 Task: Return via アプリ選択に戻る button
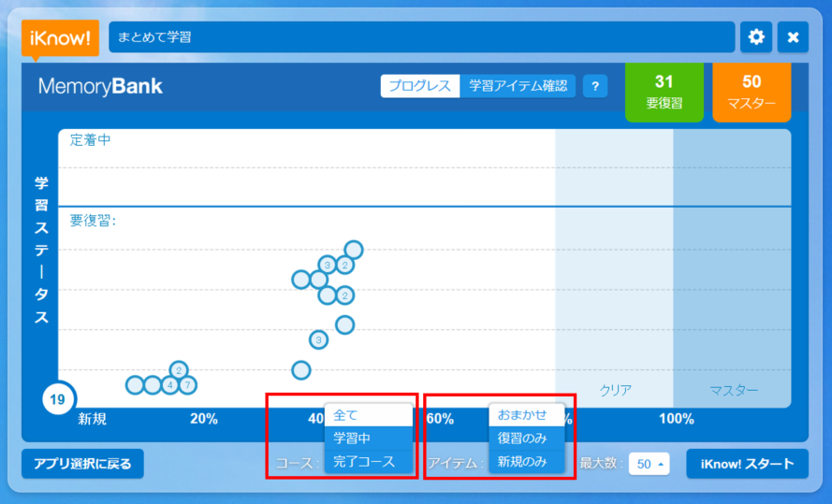click(x=82, y=464)
